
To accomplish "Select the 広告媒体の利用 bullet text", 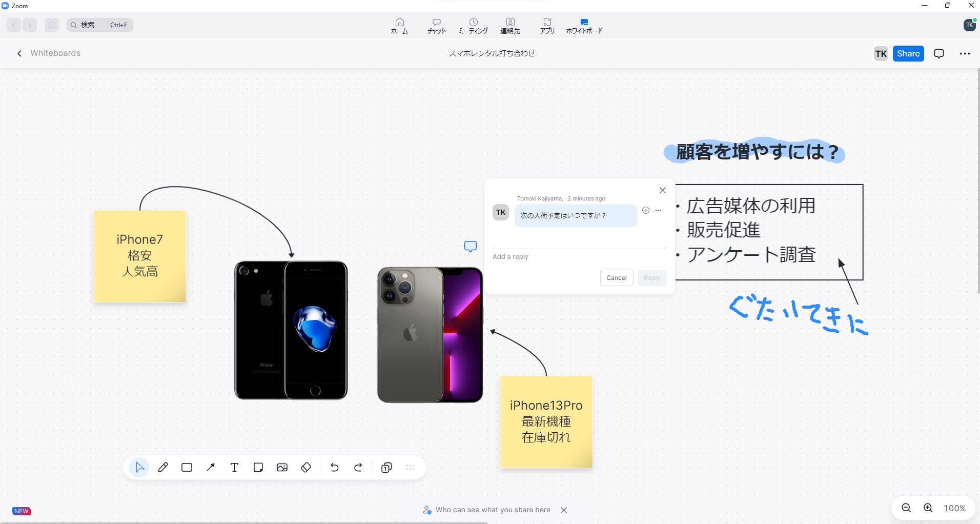I will tap(751, 206).
